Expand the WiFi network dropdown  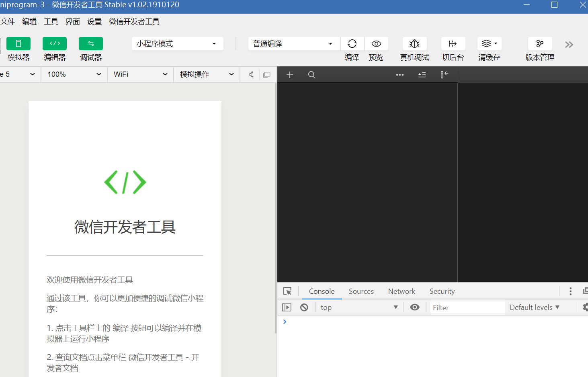[140, 74]
